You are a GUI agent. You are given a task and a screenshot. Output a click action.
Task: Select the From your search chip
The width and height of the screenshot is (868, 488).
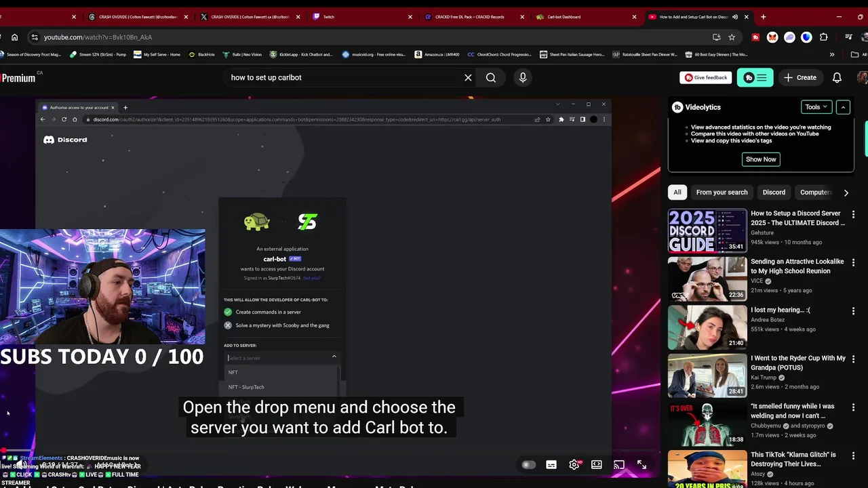pyautogui.click(x=722, y=192)
